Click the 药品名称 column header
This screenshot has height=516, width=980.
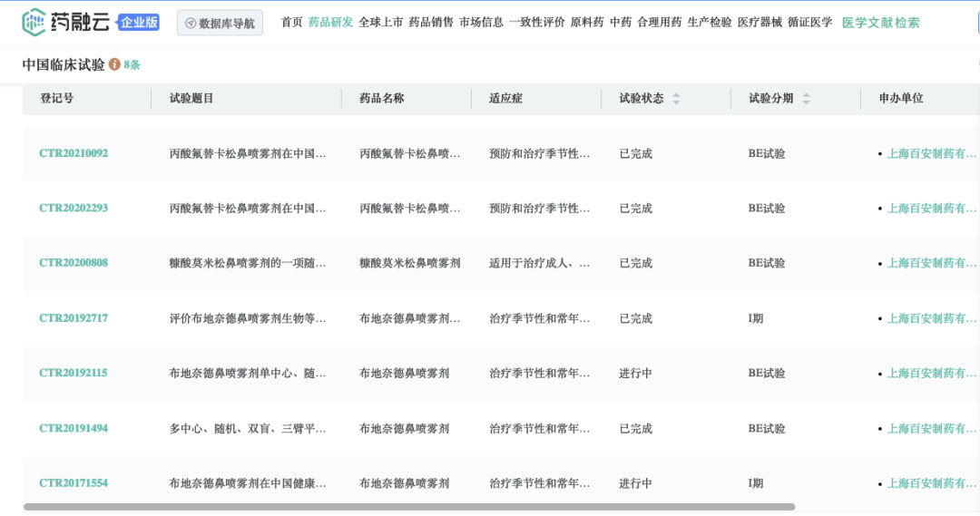(x=381, y=98)
